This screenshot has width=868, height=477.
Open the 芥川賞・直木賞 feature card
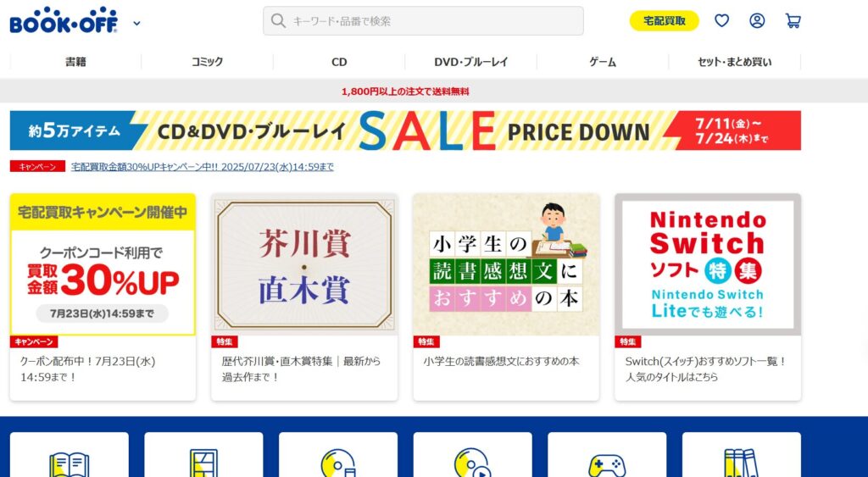304,297
